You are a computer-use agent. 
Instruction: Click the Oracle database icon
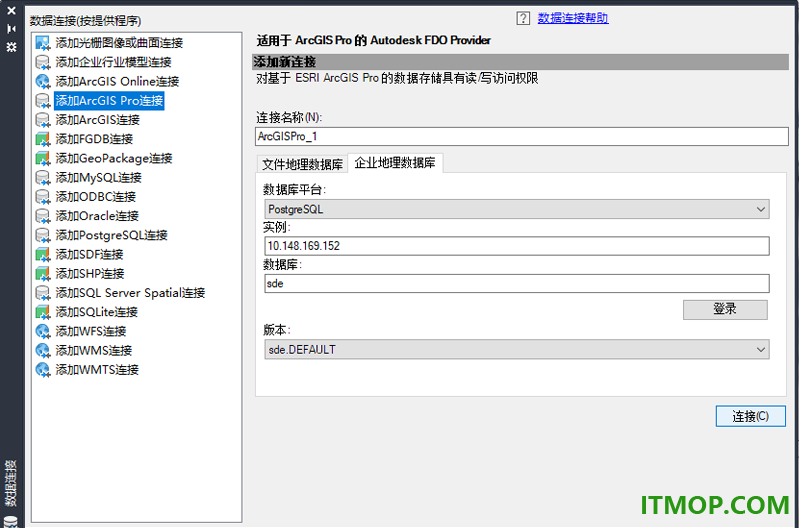(x=43, y=216)
